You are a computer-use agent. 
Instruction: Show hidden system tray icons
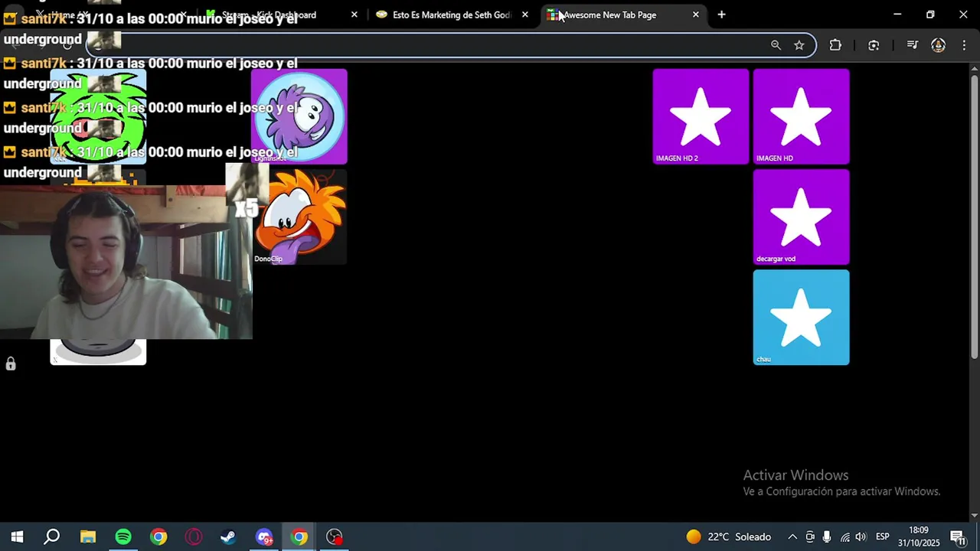point(792,536)
